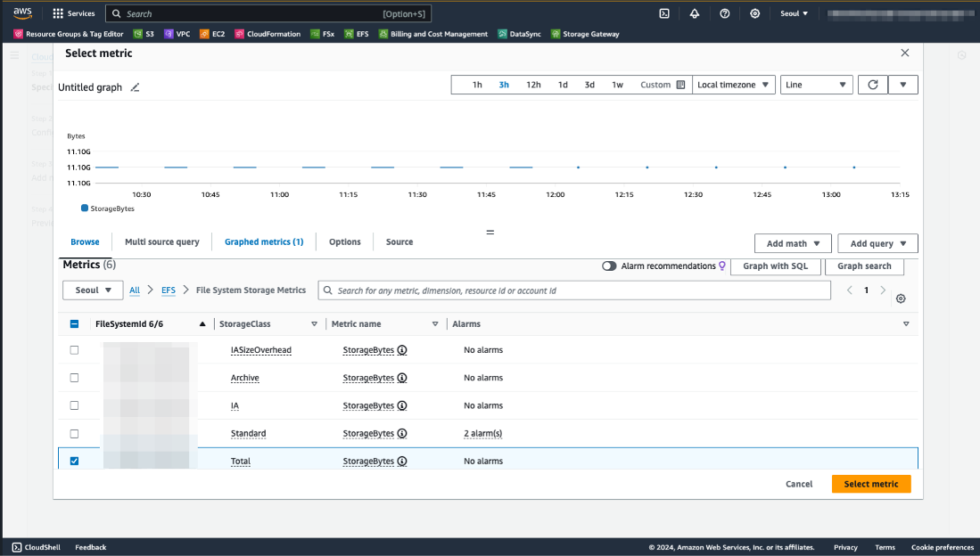
Task: Open the notifications bell
Action: (695, 12)
